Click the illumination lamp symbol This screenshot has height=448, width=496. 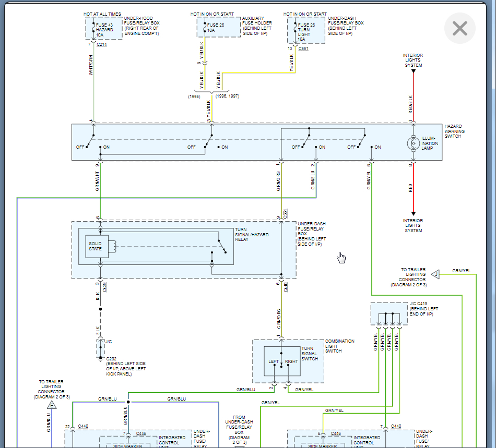click(413, 143)
